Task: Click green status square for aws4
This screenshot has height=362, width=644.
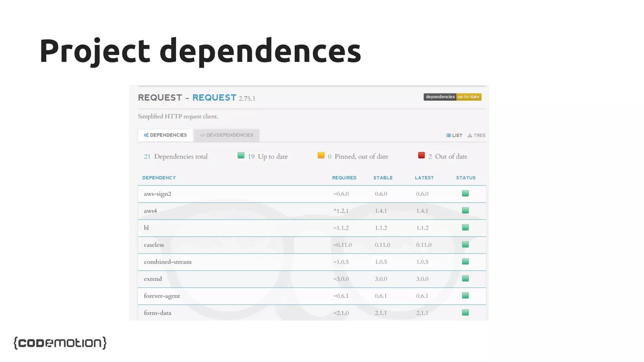Action: point(465,210)
